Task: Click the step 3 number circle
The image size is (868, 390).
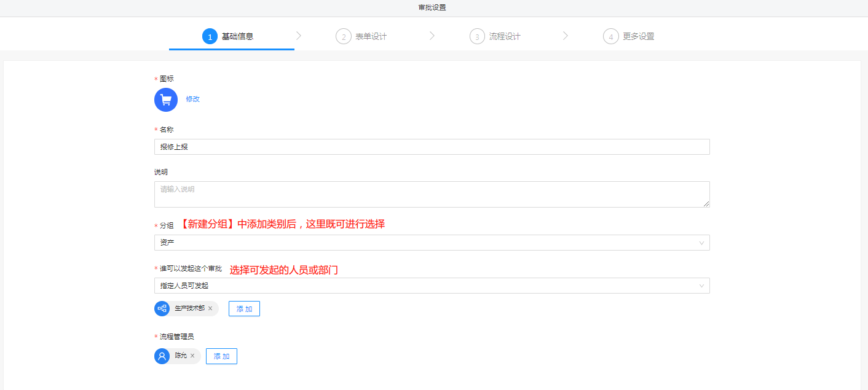Action: coord(476,36)
